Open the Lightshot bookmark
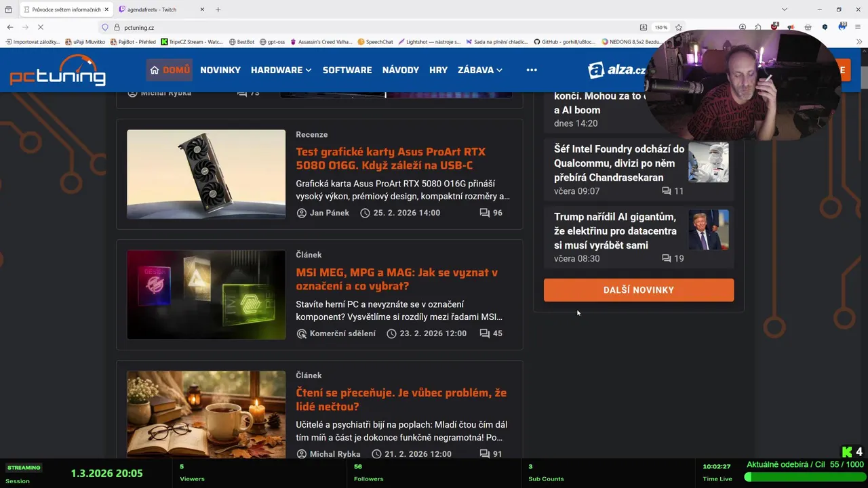The image size is (868, 488). (429, 42)
